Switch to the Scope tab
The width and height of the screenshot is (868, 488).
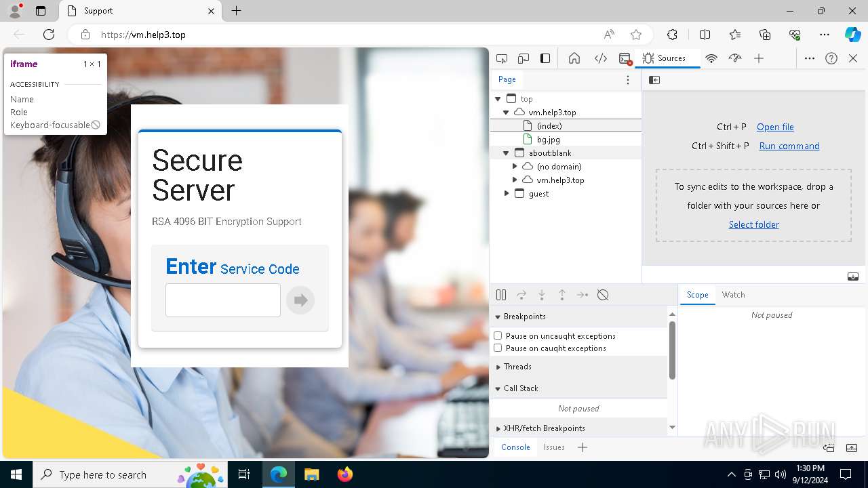point(697,295)
